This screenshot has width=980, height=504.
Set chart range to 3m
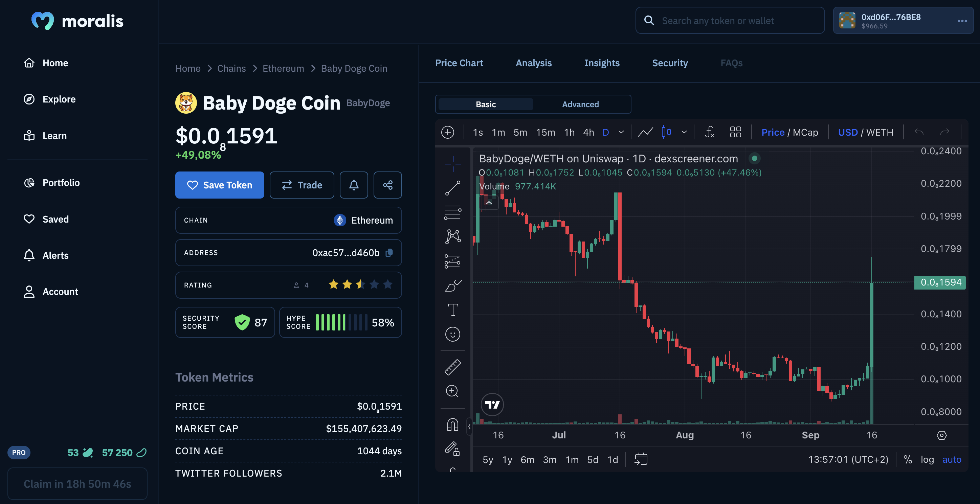coord(549,459)
